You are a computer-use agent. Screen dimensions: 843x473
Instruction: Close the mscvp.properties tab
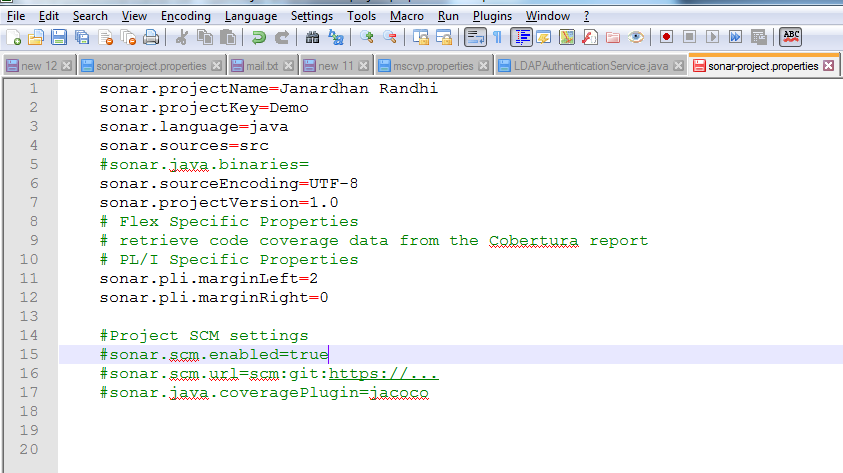point(484,66)
